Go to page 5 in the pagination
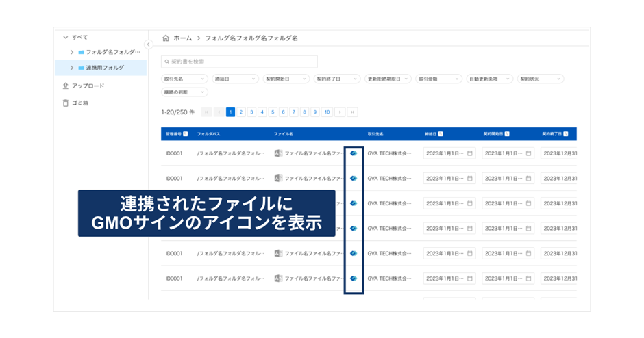 pos(273,112)
